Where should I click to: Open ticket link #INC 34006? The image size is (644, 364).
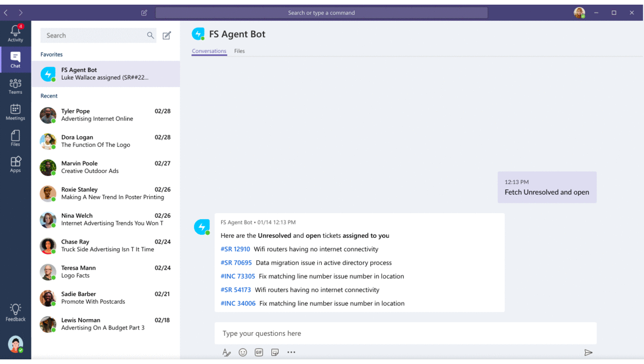pos(238,304)
